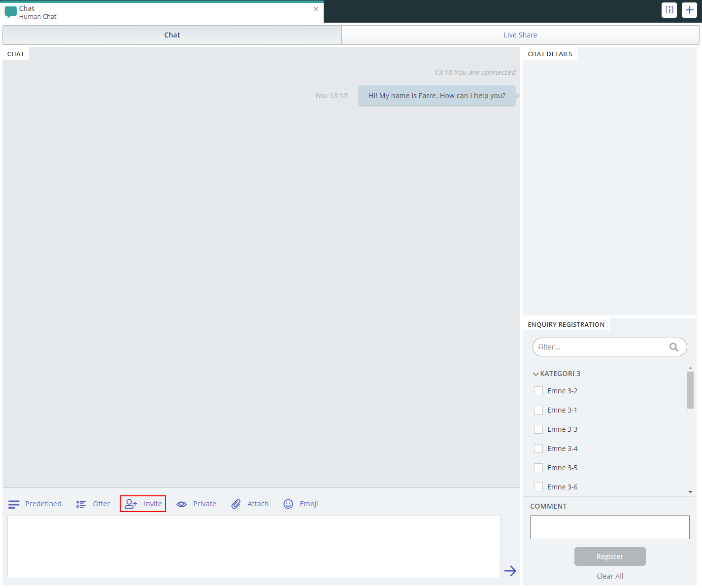This screenshot has height=588, width=702.
Task: Click into the Comment text field
Action: click(x=609, y=527)
